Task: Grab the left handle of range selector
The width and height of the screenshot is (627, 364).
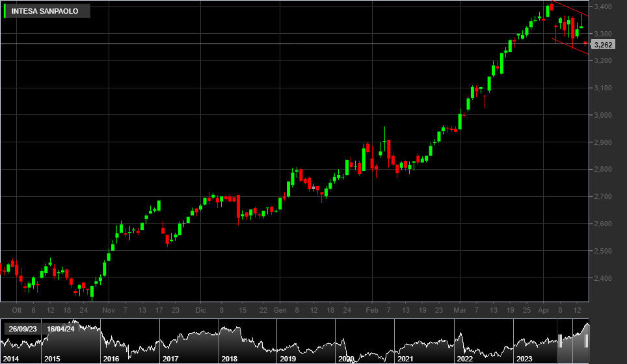Action: (x=560, y=341)
